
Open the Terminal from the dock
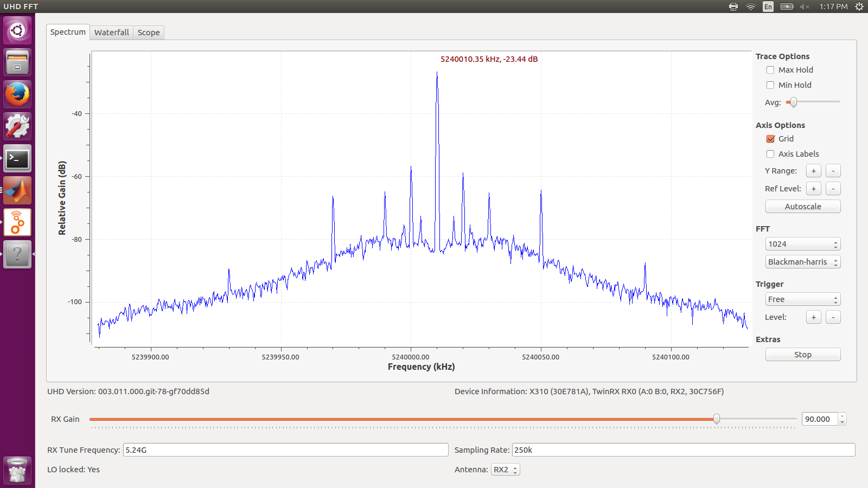[17, 159]
